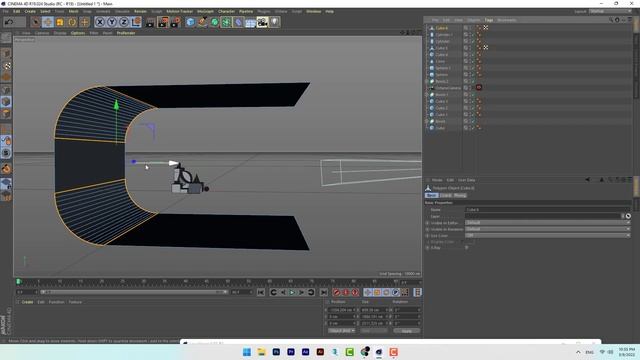Viewport: 640px width, 360px height.
Task: Switch to Polygons mode in the sidebar
Action: click(x=6, y=113)
